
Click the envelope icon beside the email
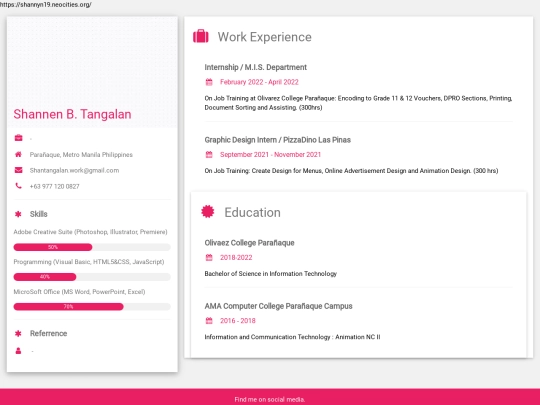point(18,170)
